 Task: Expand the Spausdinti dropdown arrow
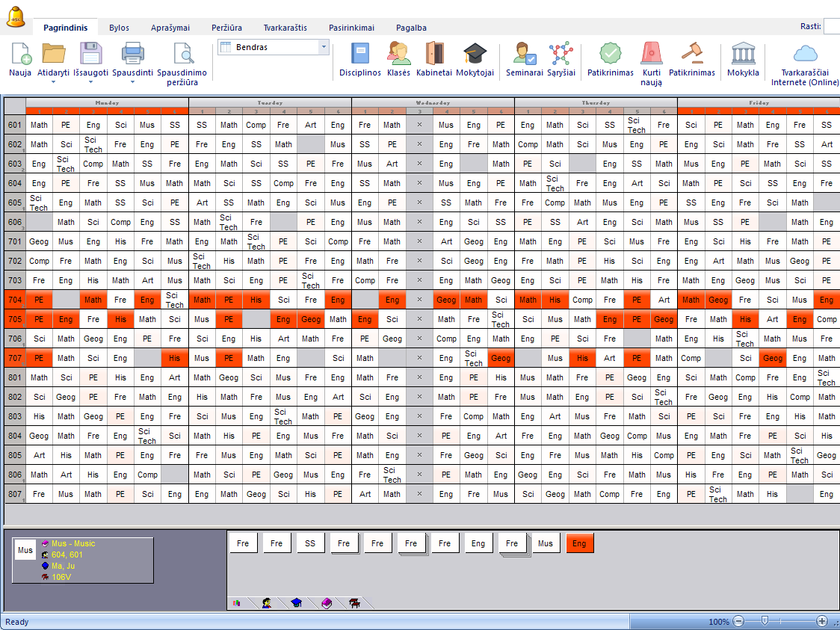click(x=132, y=81)
